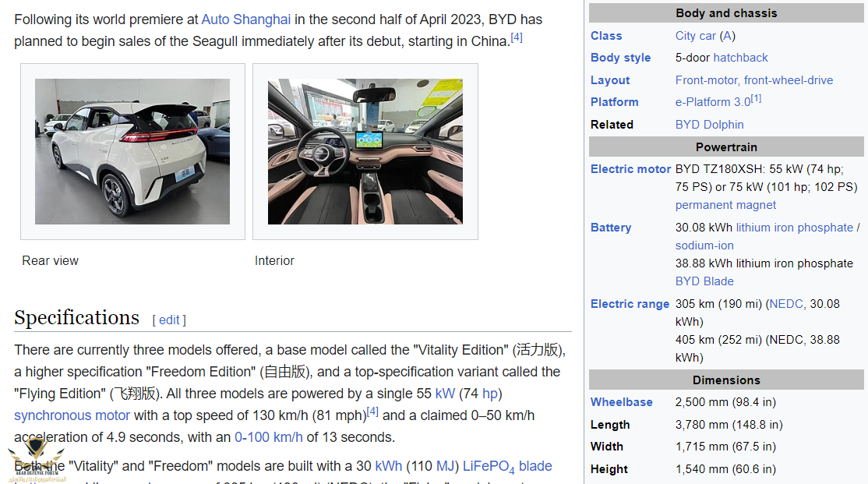The width and height of the screenshot is (868, 484).
Task: Jump to citation 1 beside e-Platform 3.0
Action: (x=757, y=99)
